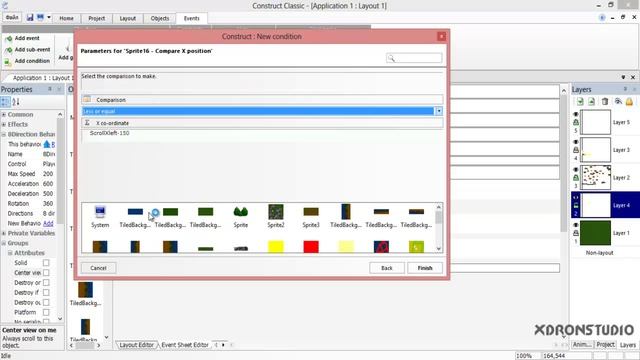Open the Home ribbon tab
Image resolution: width=640 pixels, height=360 pixels.
pos(66,18)
